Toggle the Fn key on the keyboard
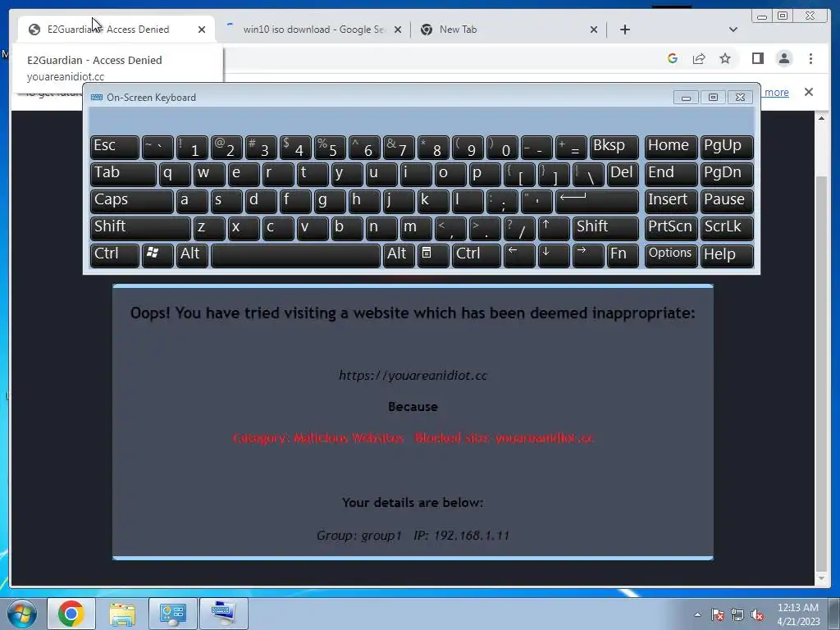The image size is (840, 630). click(x=623, y=254)
